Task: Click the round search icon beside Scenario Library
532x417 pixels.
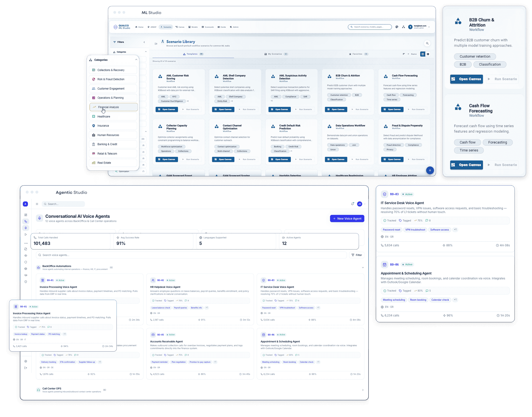Action: pyautogui.click(x=427, y=43)
